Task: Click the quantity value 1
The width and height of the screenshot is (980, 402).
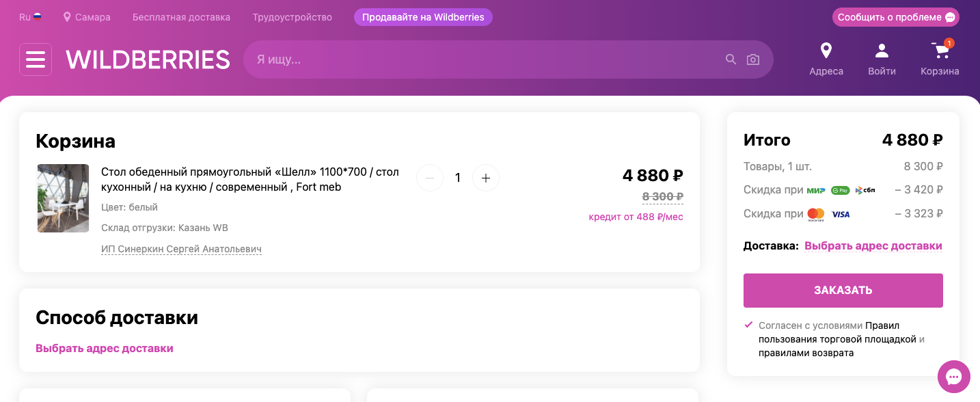Action: (x=458, y=178)
